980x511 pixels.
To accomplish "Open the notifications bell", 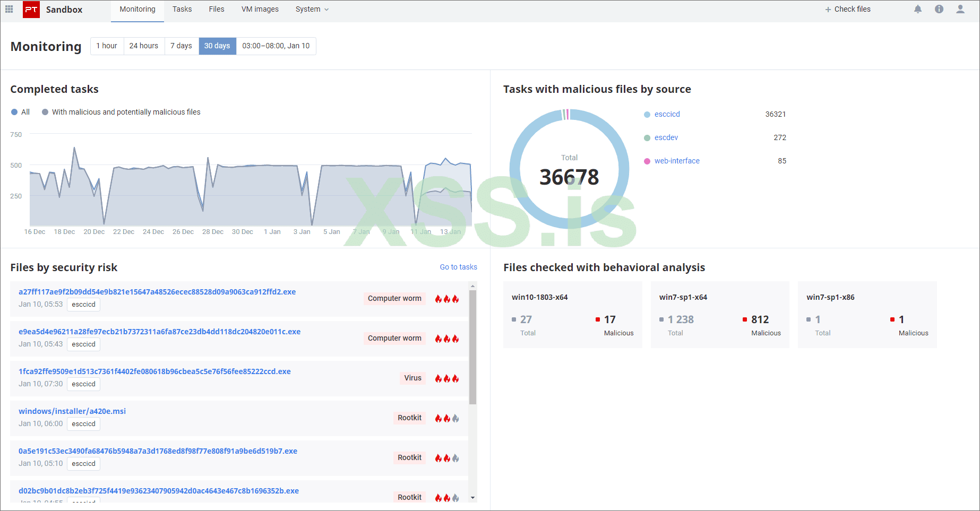I will pos(918,9).
